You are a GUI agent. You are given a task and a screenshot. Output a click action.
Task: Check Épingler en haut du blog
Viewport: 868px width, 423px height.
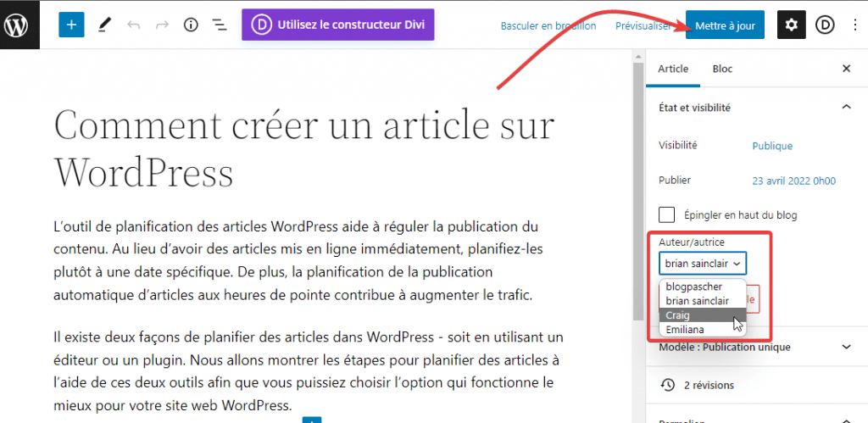666,214
